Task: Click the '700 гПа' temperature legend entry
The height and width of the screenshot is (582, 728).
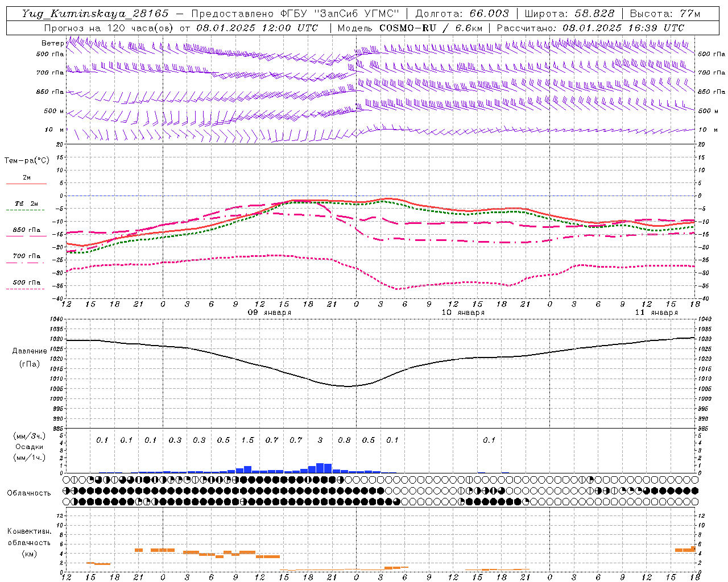Action: 27,256
